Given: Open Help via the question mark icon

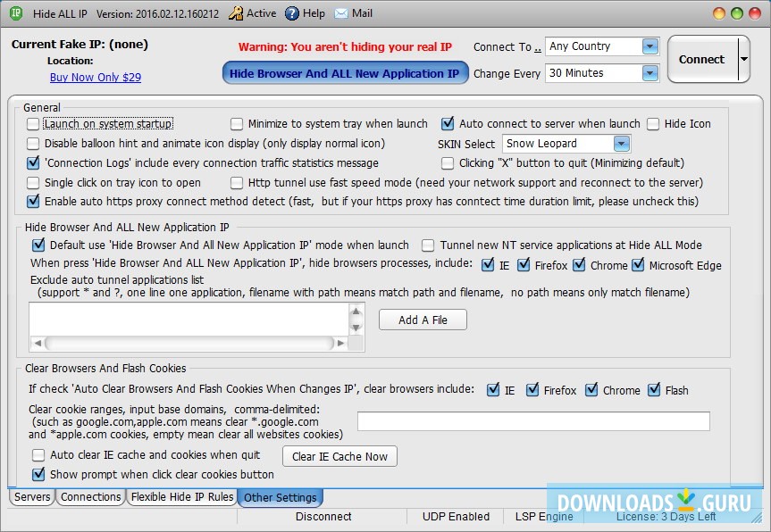Looking at the screenshot, I should tap(291, 13).
